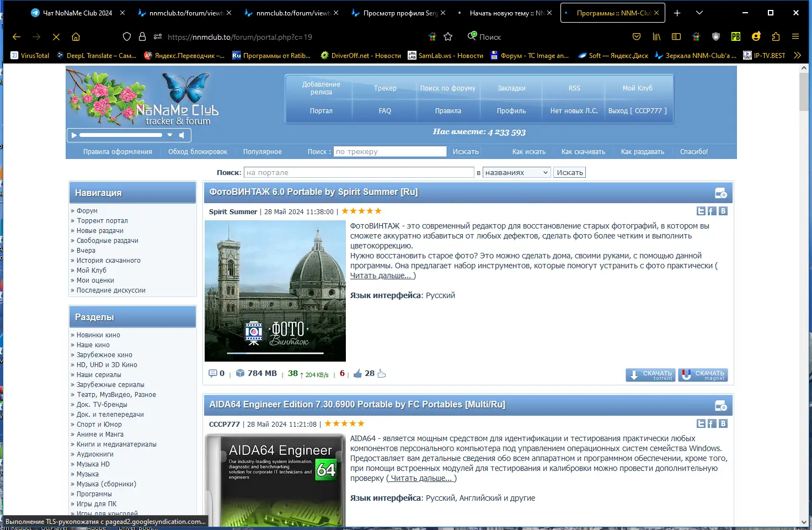Open the Pocket save icon
This screenshot has height=530, width=812.
click(x=637, y=36)
